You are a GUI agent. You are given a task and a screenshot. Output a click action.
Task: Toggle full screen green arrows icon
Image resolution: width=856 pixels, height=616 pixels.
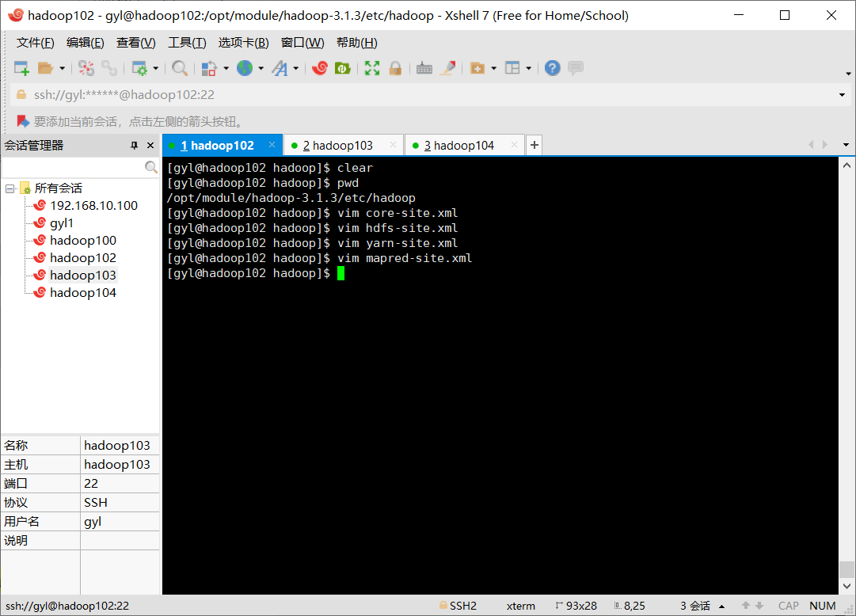pos(371,68)
